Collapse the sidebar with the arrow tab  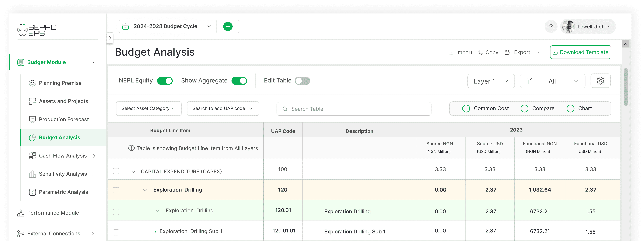pos(110,38)
